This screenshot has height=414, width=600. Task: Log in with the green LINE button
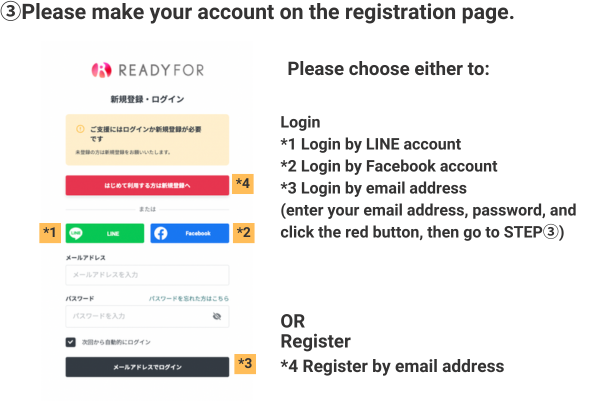pyautogui.click(x=105, y=233)
